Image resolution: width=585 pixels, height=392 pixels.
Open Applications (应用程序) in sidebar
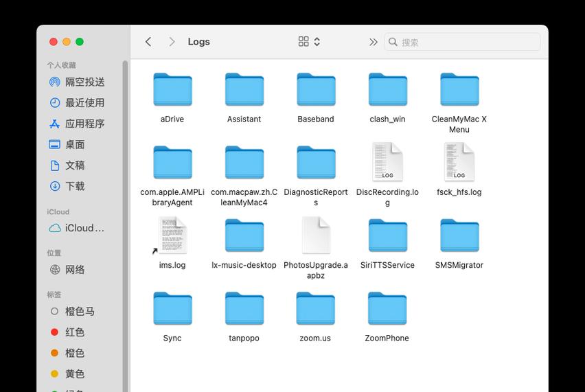[x=77, y=124]
